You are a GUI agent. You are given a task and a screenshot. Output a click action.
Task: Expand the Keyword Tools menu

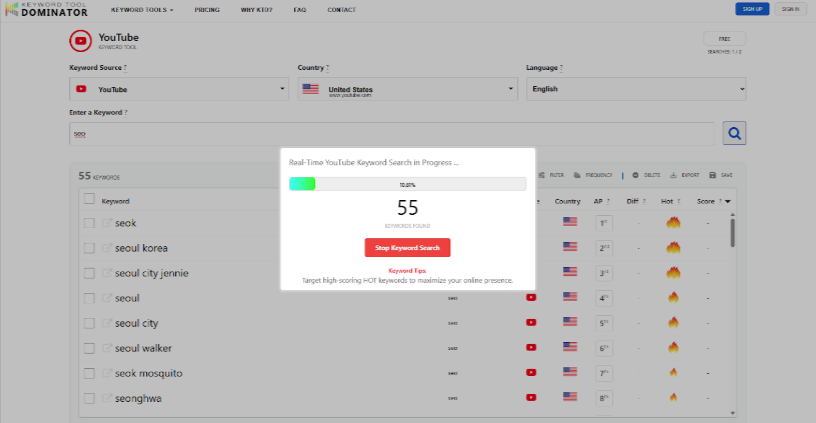click(x=142, y=10)
